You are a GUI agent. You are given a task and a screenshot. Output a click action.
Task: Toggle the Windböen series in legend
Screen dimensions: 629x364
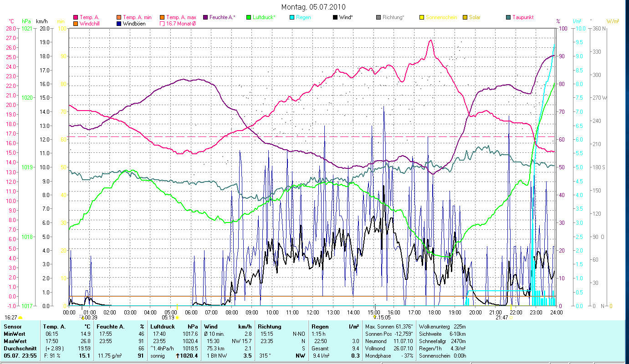click(x=119, y=24)
